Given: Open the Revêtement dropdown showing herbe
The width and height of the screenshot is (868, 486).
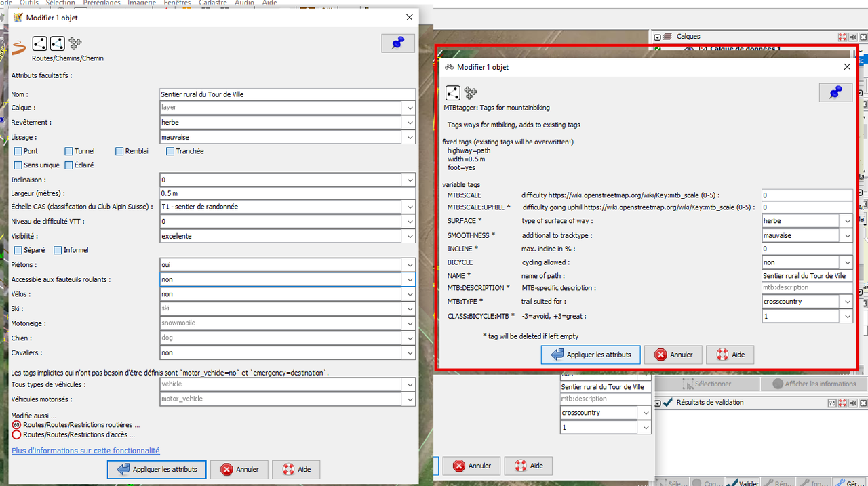Looking at the screenshot, I should click(x=409, y=123).
